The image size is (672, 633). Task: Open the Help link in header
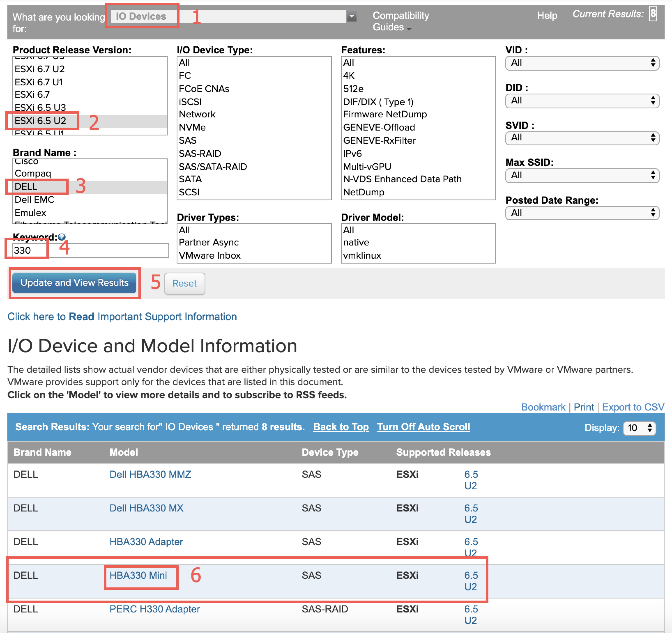tap(547, 16)
